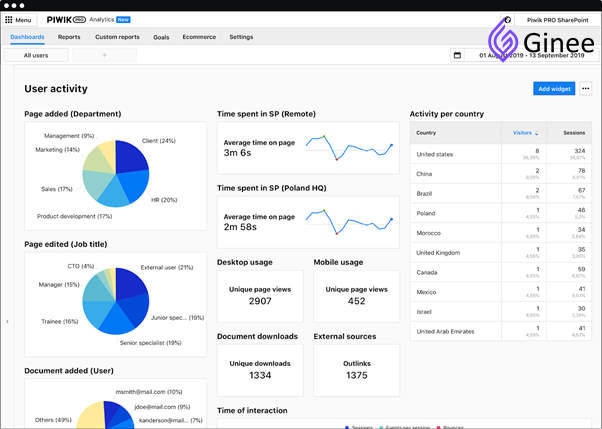Click the Piwik PRO logo
Viewport: 602px width, 429px height.
pyautogui.click(x=66, y=20)
